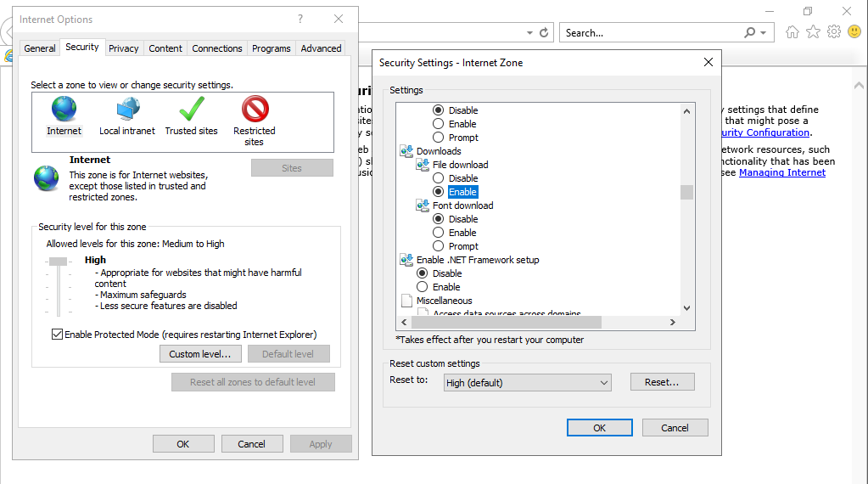The height and width of the screenshot is (484, 868).
Task: Select the Local intranet zone icon
Action: pyautogui.click(x=127, y=110)
